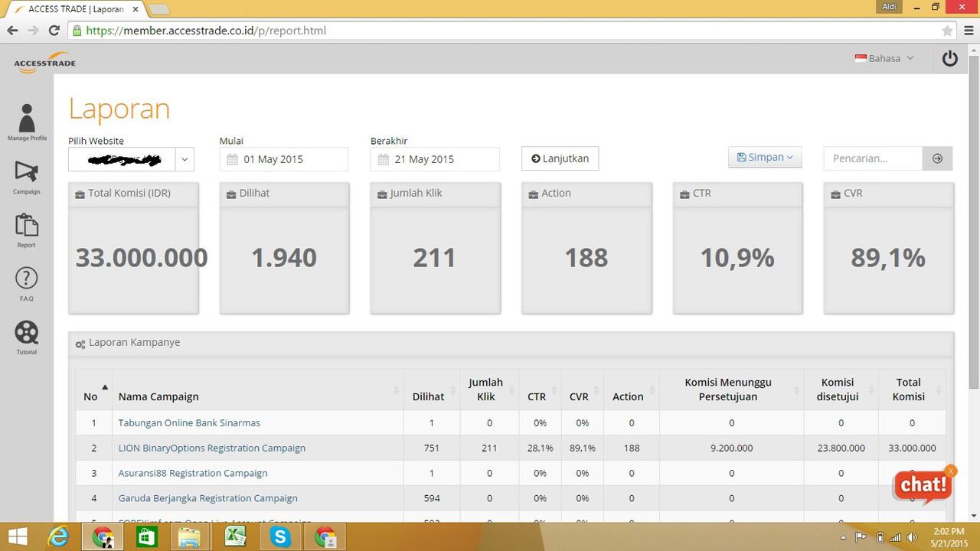Open Tabungan Online Bank Sinarmas campaign link
980x551 pixels.
pyautogui.click(x=189, y=422)
